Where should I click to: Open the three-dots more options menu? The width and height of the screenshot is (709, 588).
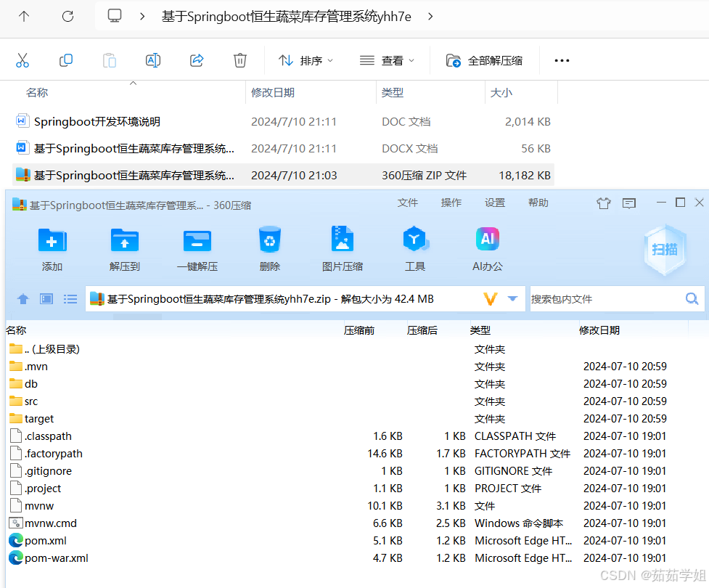pos(562,60)
